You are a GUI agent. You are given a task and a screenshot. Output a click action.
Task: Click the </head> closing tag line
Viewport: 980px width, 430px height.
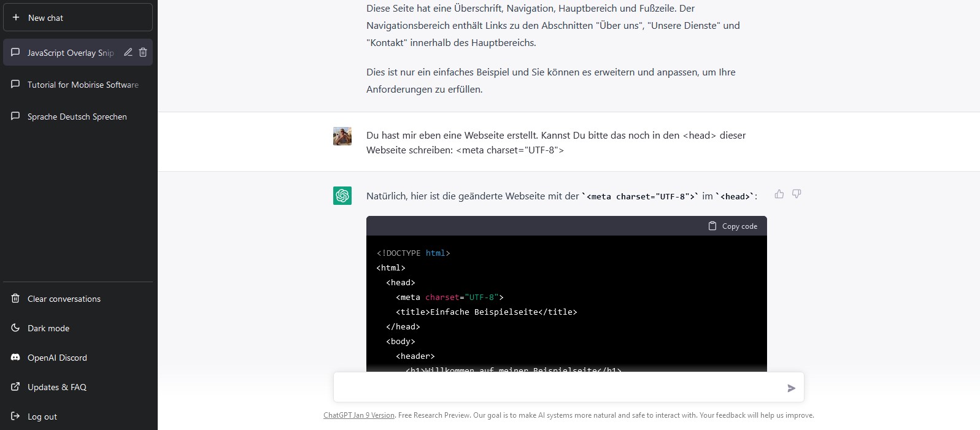(x=403, y=327)
